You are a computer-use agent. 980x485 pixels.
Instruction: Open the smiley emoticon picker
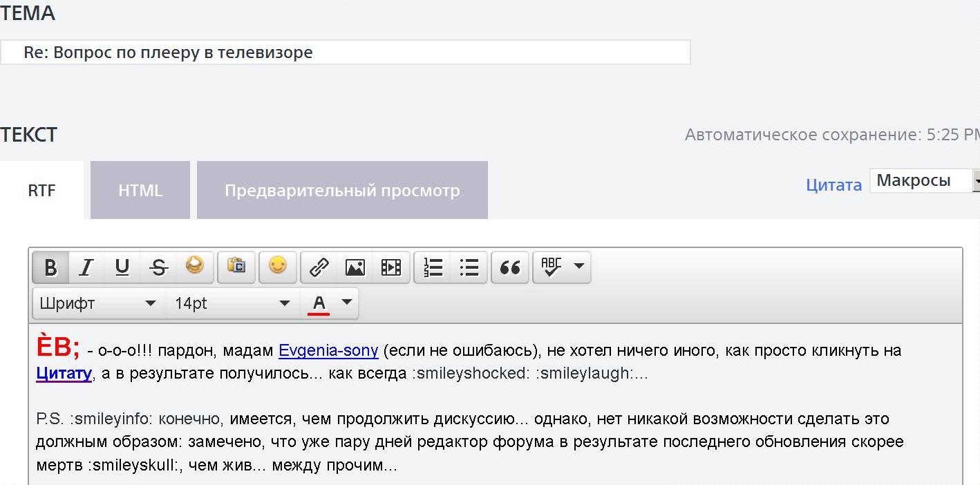[278, 267]
